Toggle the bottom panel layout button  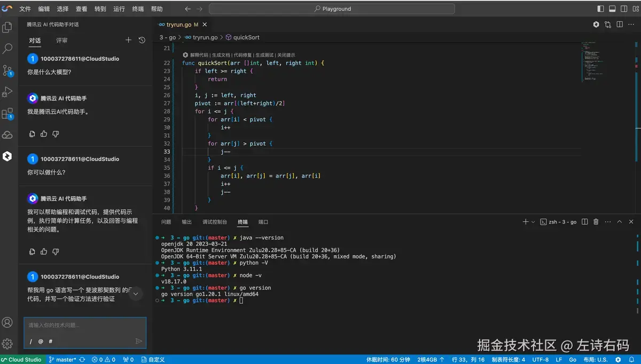click(x=612, y=9)
